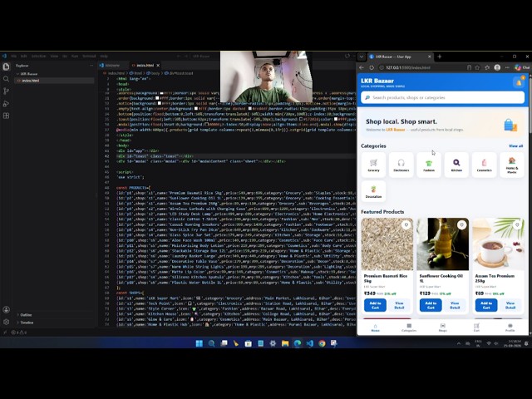Image resolution: width=532 pixels, height=399 pixels.
Task: Open the Explorer view in VS Code activity bar
Action: [x=6, y=66]
